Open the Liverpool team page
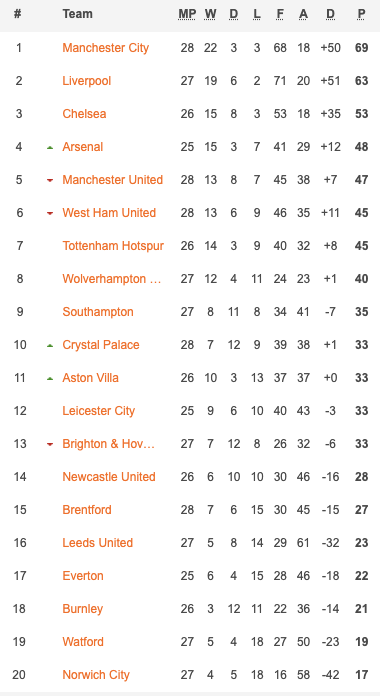 (x=87, y=81)
